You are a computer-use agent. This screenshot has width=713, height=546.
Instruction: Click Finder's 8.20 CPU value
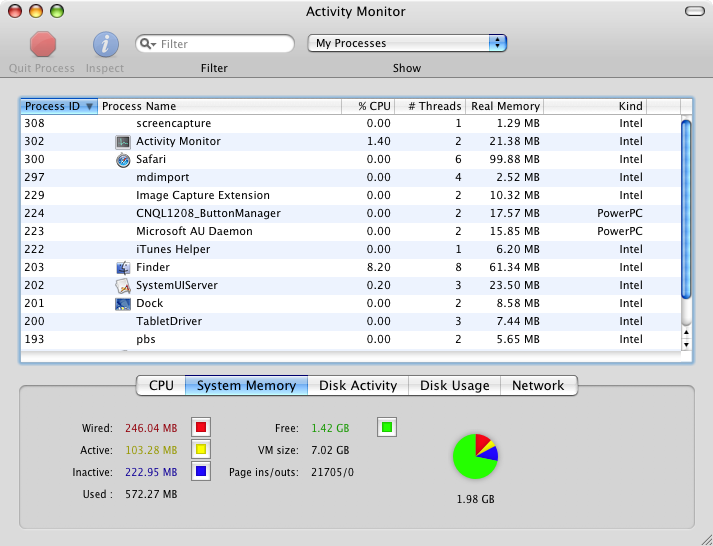coord(378,267)
